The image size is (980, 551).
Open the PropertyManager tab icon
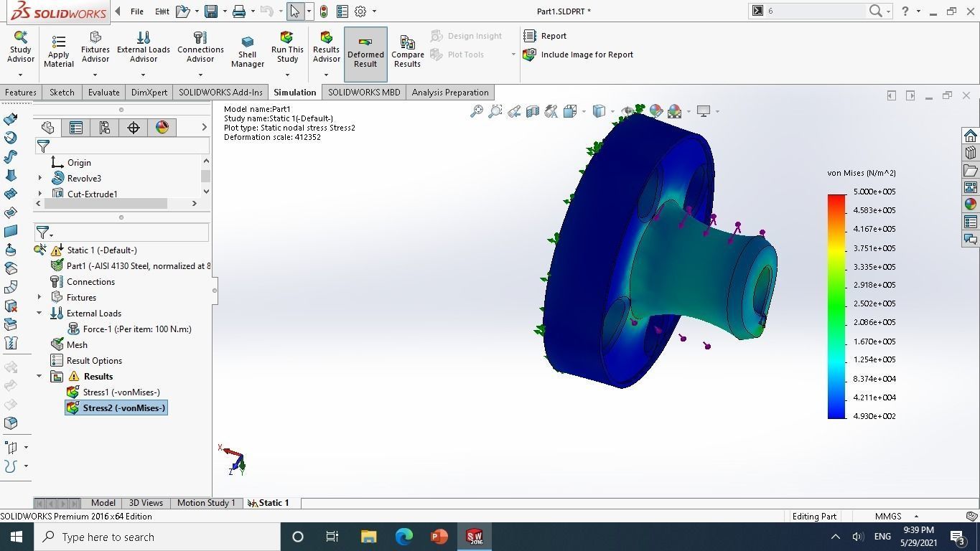[x=76, y=128]
